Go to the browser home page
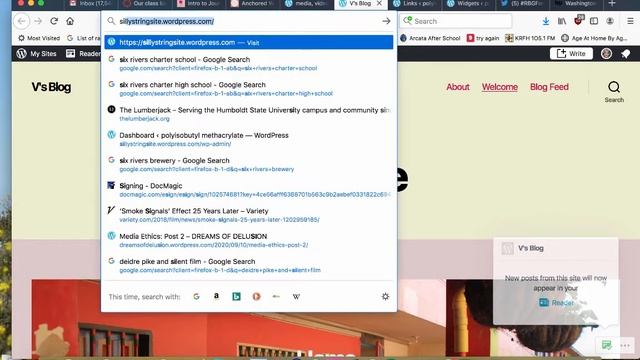Image resolution: width=640 pixels, height=360 pixels. (x=70, y=21)
